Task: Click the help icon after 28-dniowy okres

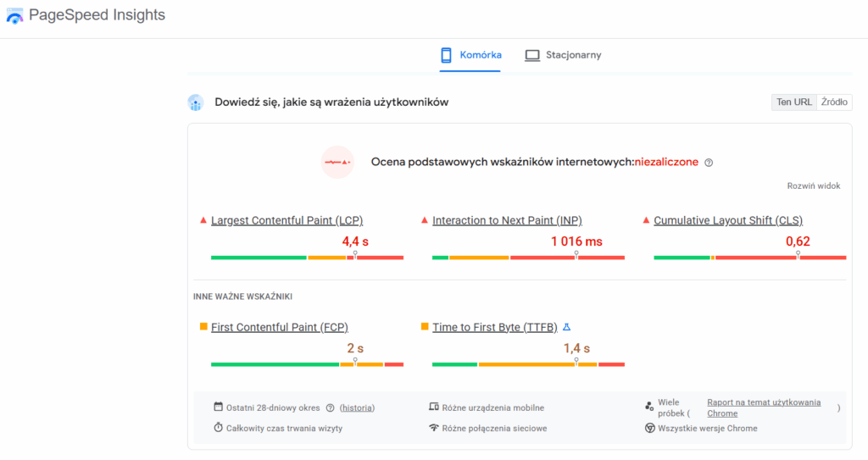Action: [330, 408]
